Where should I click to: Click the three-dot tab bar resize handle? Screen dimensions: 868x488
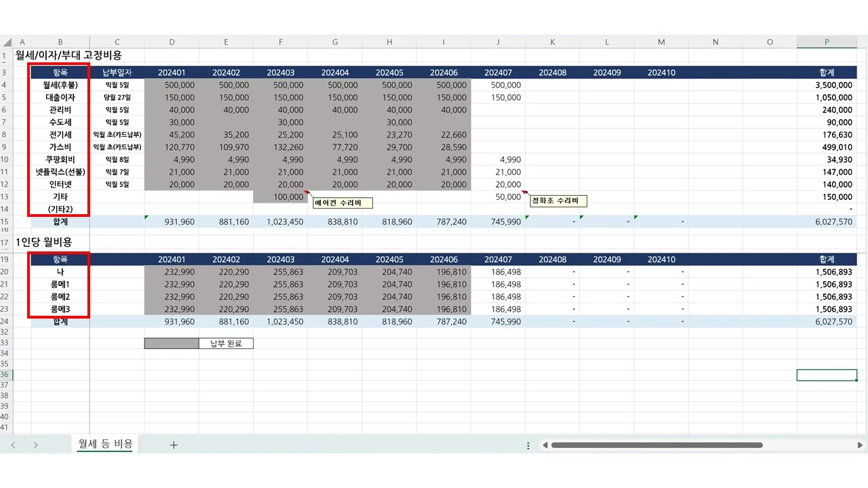click(x=528, y=445)
